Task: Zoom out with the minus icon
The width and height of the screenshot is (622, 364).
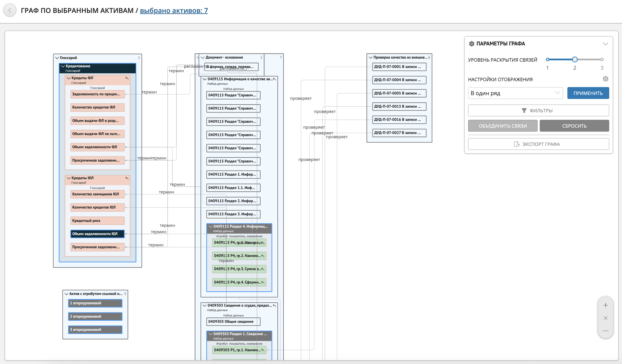Action: coord(605,331)
